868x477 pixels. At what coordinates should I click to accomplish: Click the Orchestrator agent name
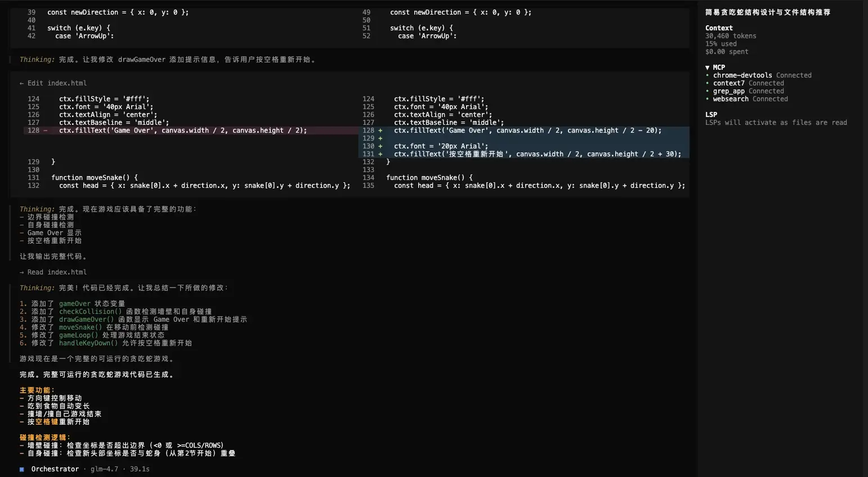coord(55,469)
